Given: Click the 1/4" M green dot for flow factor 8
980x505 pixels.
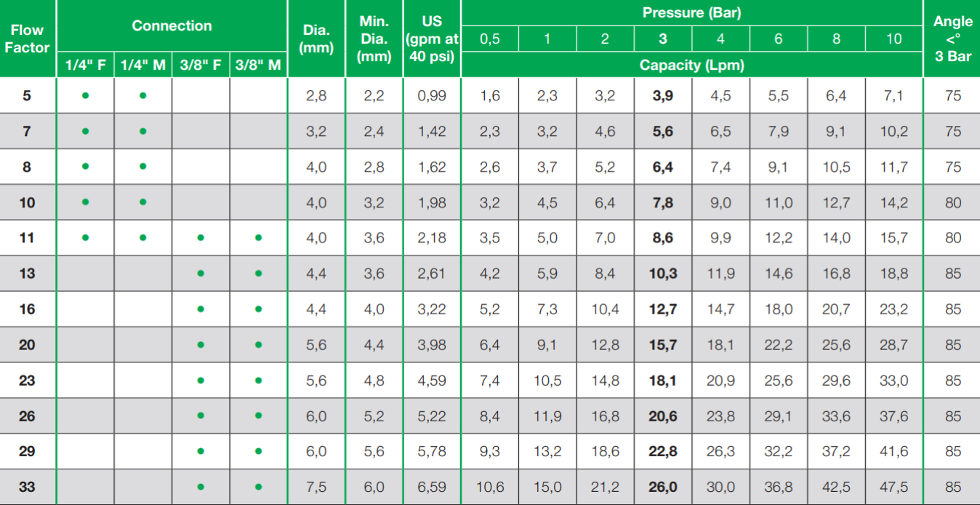Looking at the screenshot, I should tap(143, 167).
